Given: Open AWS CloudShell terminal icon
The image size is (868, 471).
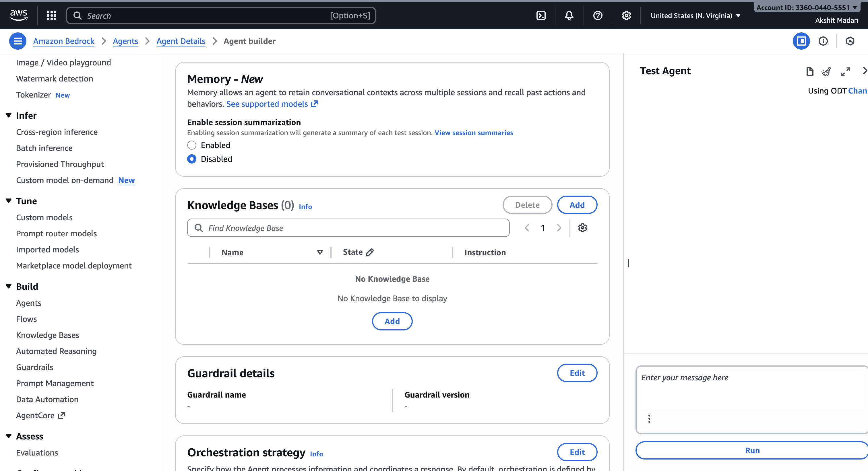Looking at the screenshot, I should click(541, 15).
